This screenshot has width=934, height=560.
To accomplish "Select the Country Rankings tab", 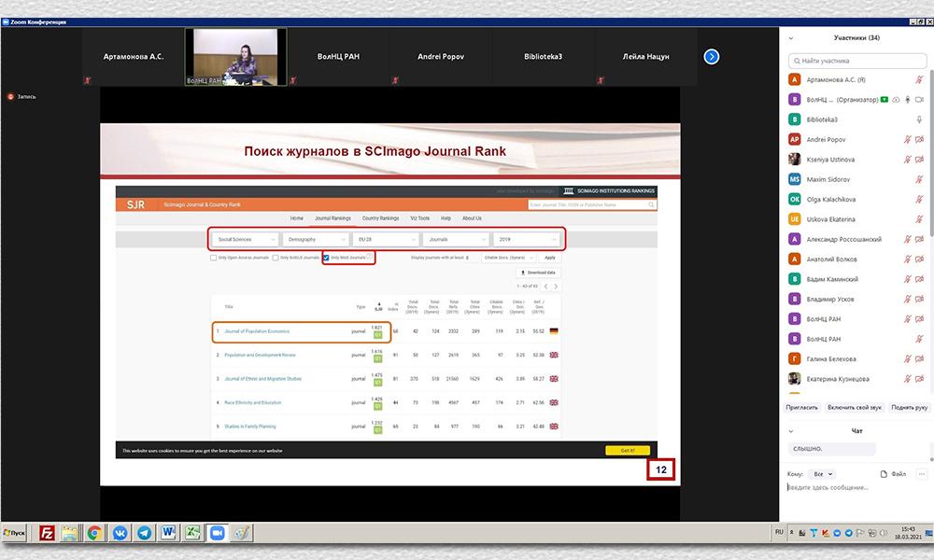I will (381, 218).
